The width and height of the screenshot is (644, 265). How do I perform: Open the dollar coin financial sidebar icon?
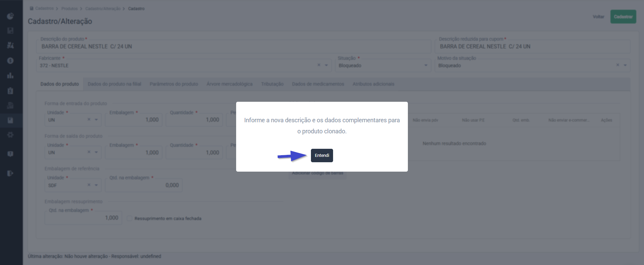(10, 61)
